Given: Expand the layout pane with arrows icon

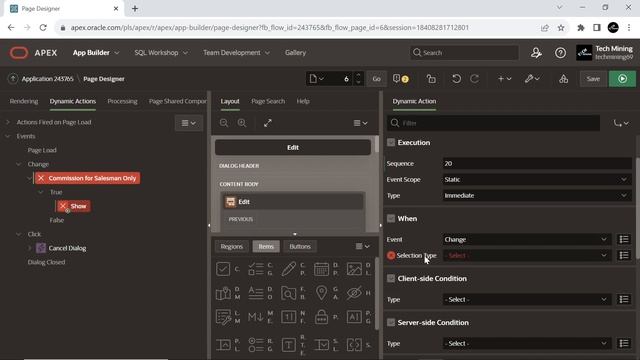Looking at the screenshot, I should [268, 123].
